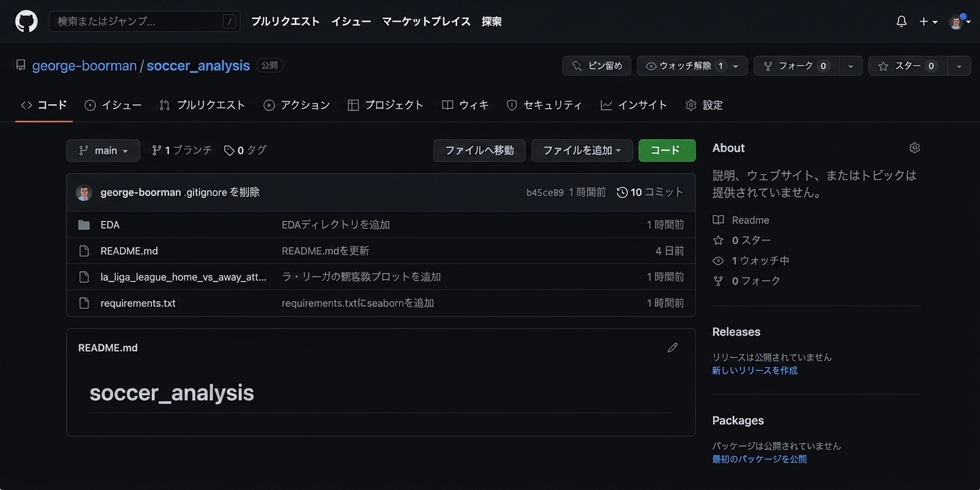This screenshot has height=490, width=980.
Task: Click the ファイルへ移動 button
Action: (479, 150)
